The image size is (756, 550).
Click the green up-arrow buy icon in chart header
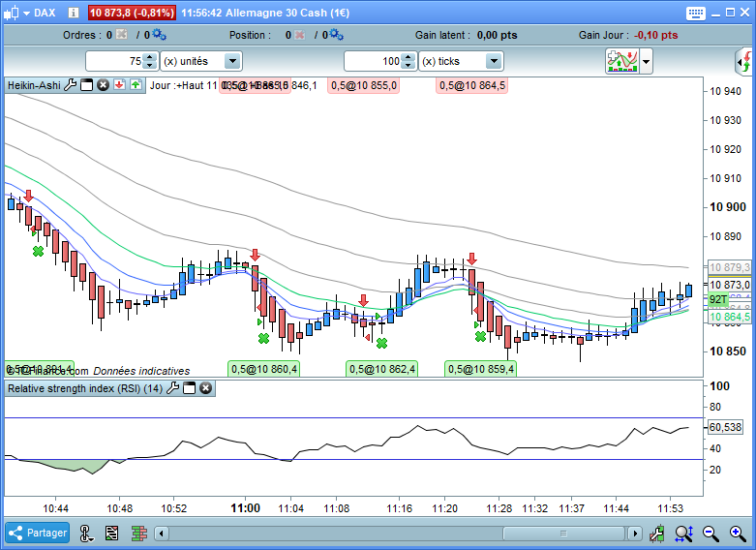click(136, 85)
